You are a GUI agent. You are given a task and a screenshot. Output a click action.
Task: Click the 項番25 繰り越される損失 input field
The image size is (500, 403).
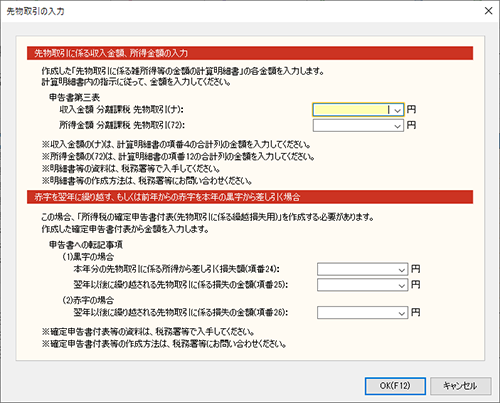tap(357, 285)
